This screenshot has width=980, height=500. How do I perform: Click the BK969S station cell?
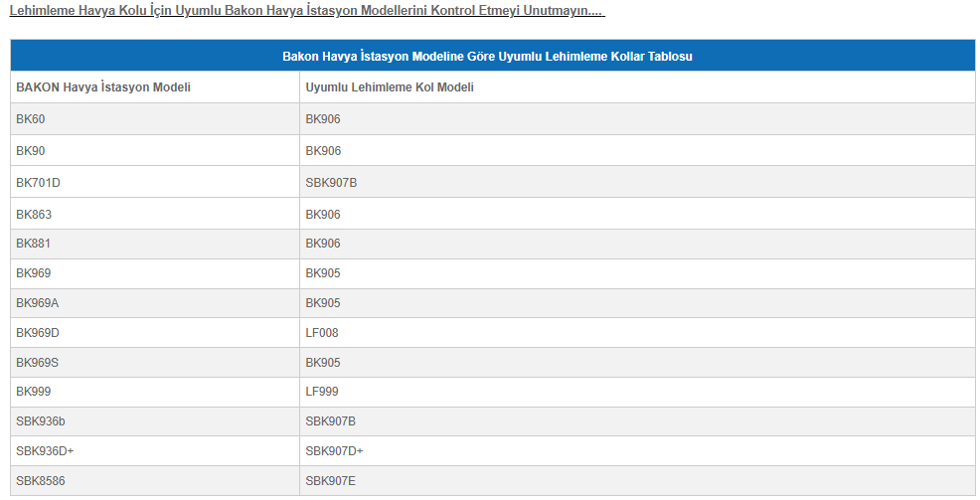(38, 363)
